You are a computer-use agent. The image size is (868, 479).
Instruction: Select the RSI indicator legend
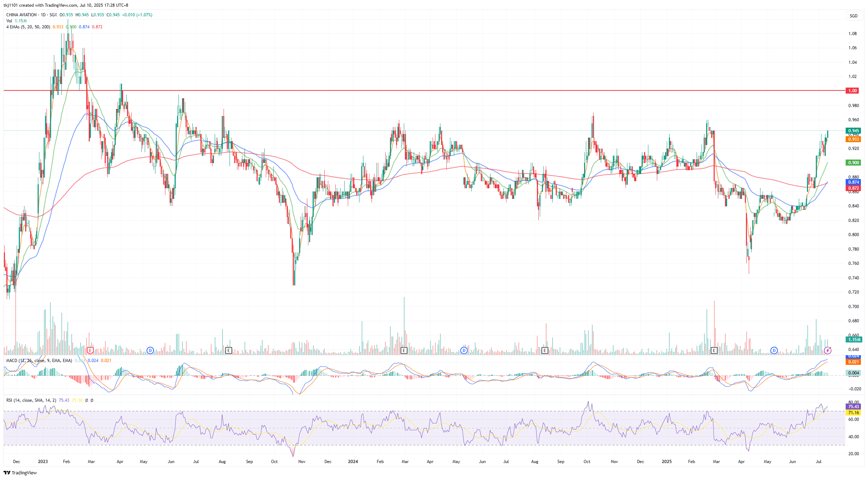pyautogui.click(x=31, y=400)
